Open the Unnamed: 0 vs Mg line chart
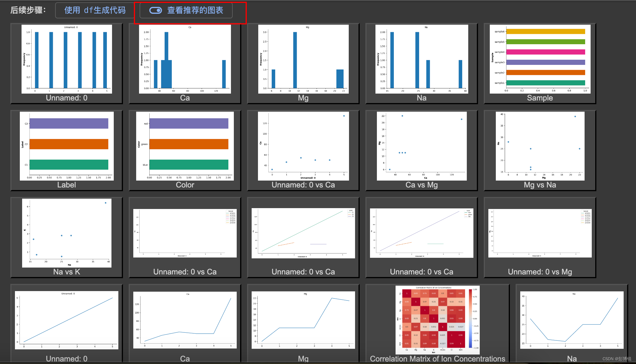This screenshot has width=636, height=364. (x=540, y=233)
